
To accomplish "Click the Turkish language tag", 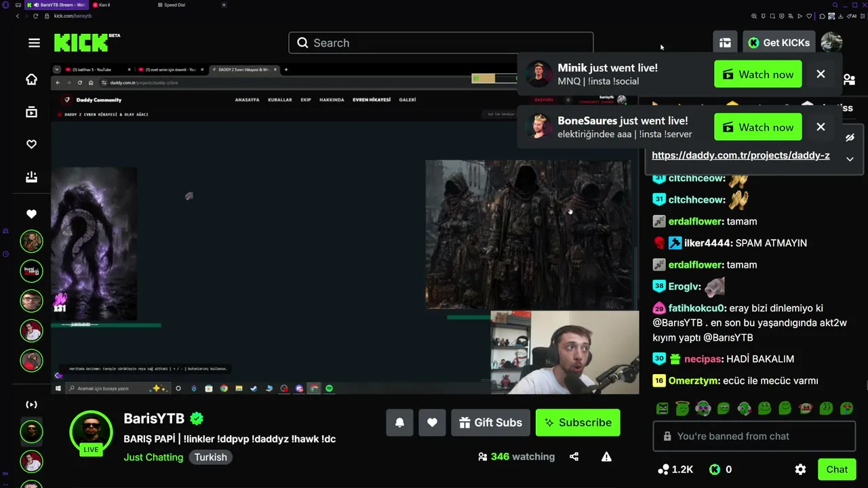I will coord(211,457).
